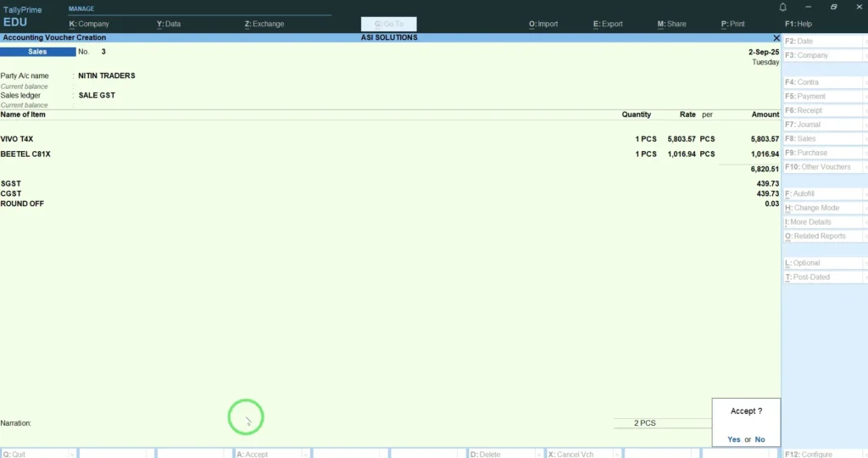Click F3: Company button
868x458 pixels.
[x=823, y=55]
